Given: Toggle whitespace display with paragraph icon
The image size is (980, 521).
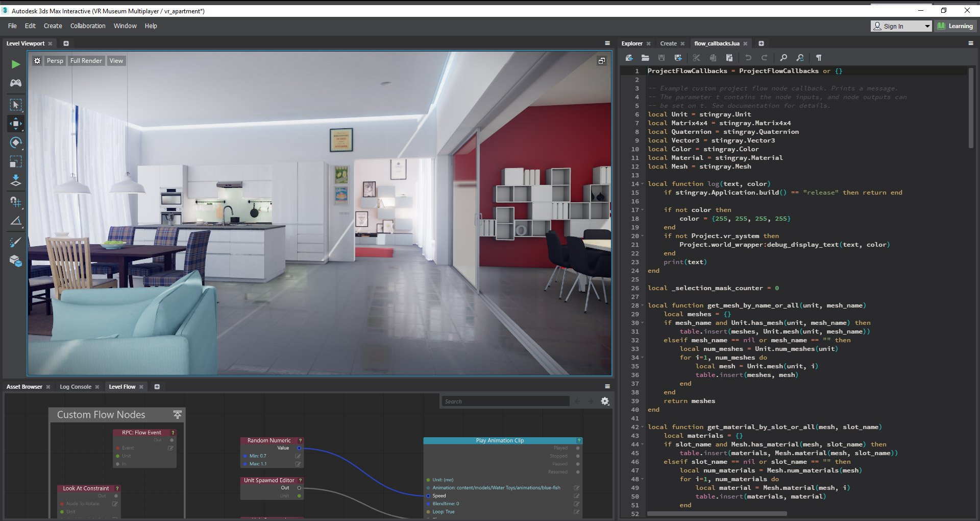Looking at the screenshot, I should (818, 58).
